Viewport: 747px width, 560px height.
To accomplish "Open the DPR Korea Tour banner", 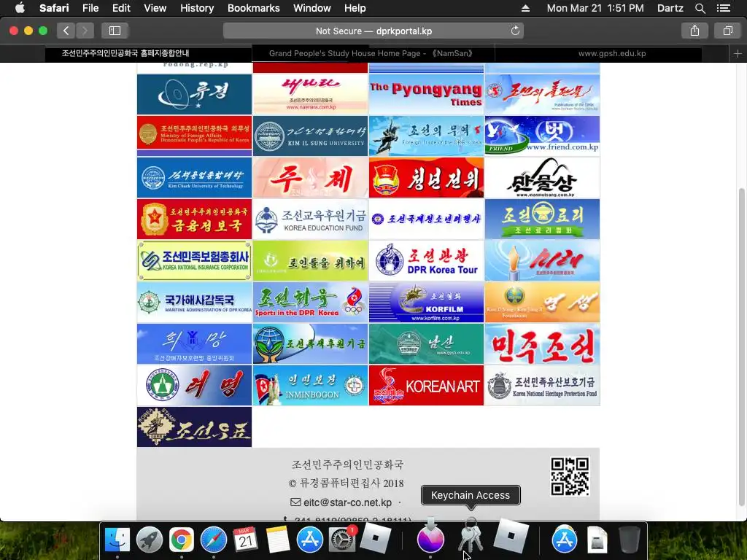I will tap(426, 260).
